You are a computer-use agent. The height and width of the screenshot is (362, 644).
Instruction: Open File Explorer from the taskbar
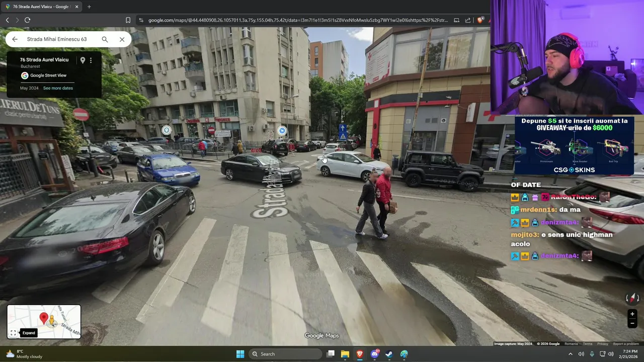pyautogui.click(x=345, y=354)
